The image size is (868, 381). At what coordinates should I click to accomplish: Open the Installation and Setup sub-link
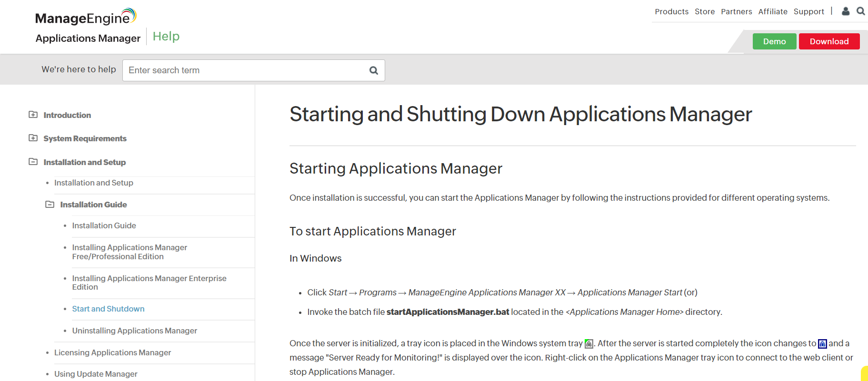pos(94,183)
